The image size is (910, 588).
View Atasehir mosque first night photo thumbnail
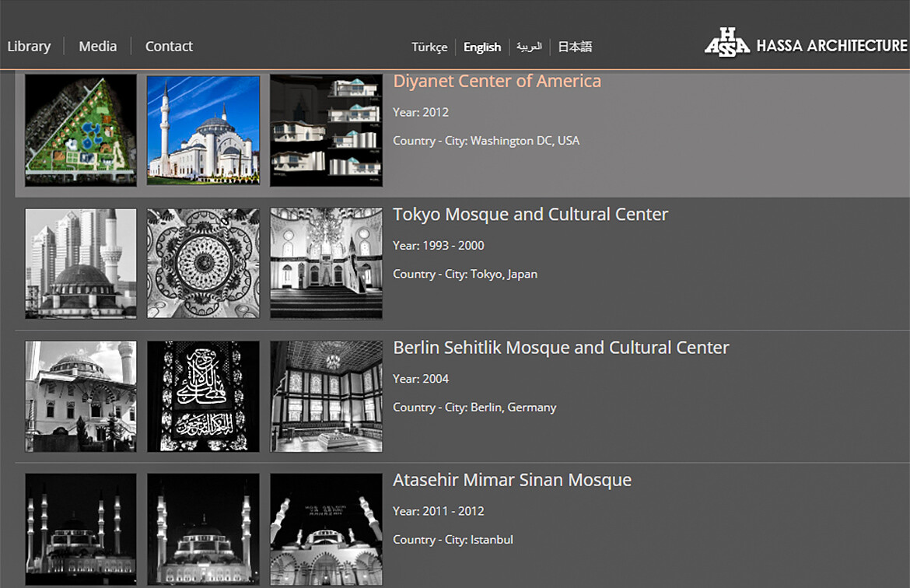point(81,529)
